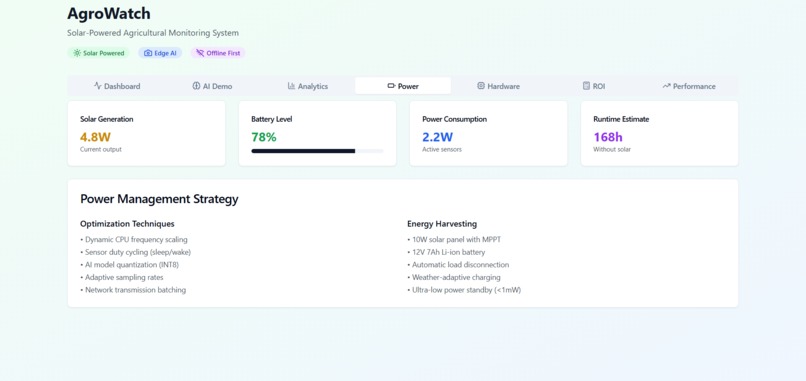Viewport: 806px width, 381px height.
Task: Click Automatic load disconnection item
Action: coord(459,265)
